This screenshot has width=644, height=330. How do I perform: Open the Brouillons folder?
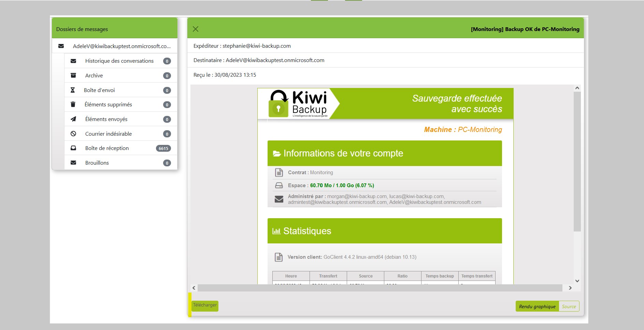121,163
